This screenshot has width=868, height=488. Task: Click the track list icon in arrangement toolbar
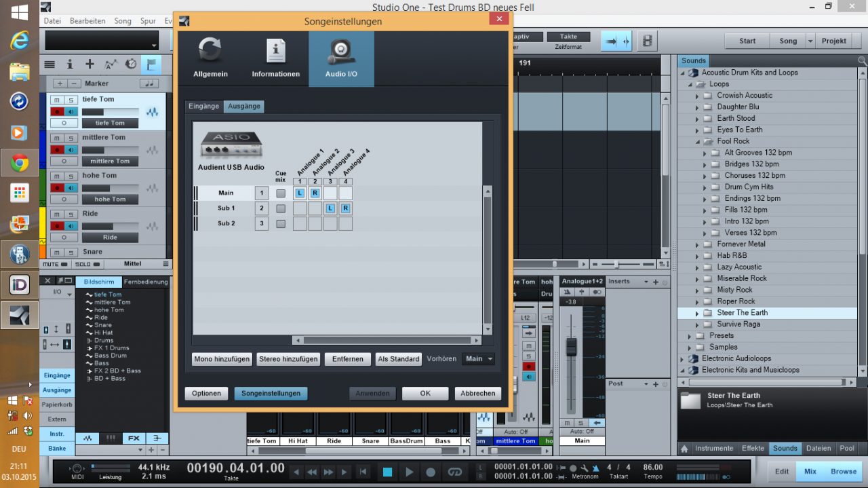pos(50,64)
